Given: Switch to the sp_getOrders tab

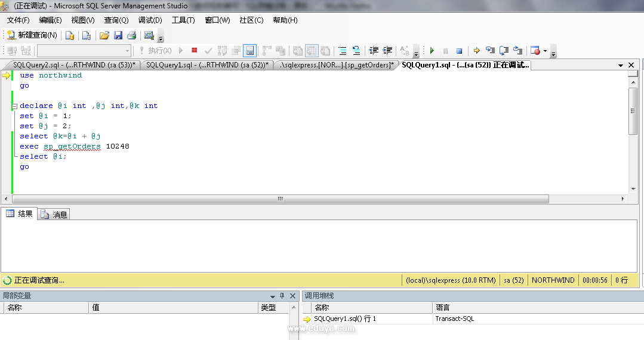Looking at the screenshot, I should 337,65.
